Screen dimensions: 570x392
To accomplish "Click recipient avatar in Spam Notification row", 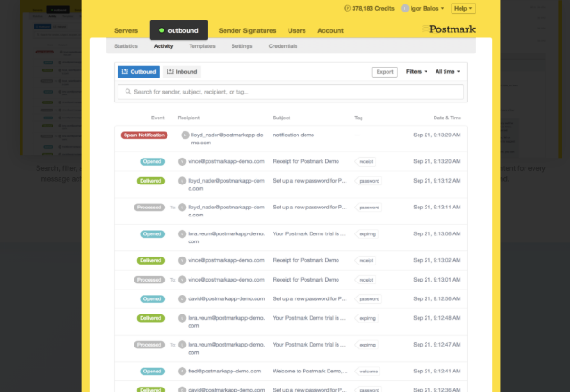I will (185, 135).
